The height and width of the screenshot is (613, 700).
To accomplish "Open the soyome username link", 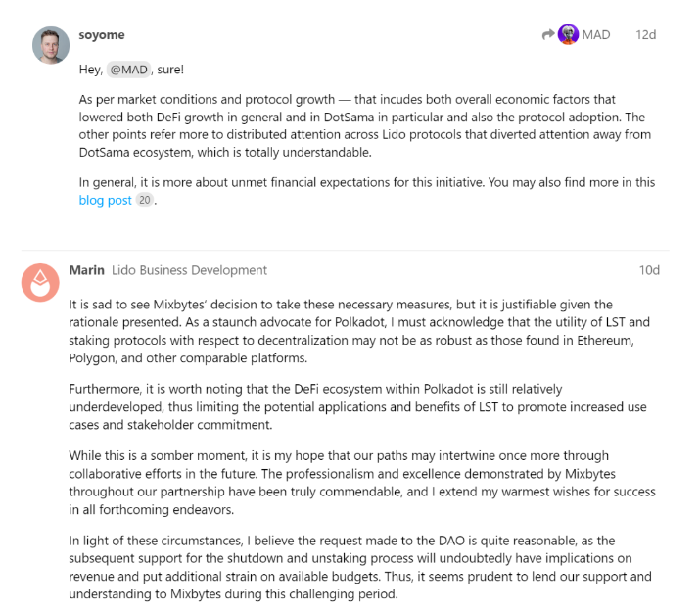I will coord(102,35).
